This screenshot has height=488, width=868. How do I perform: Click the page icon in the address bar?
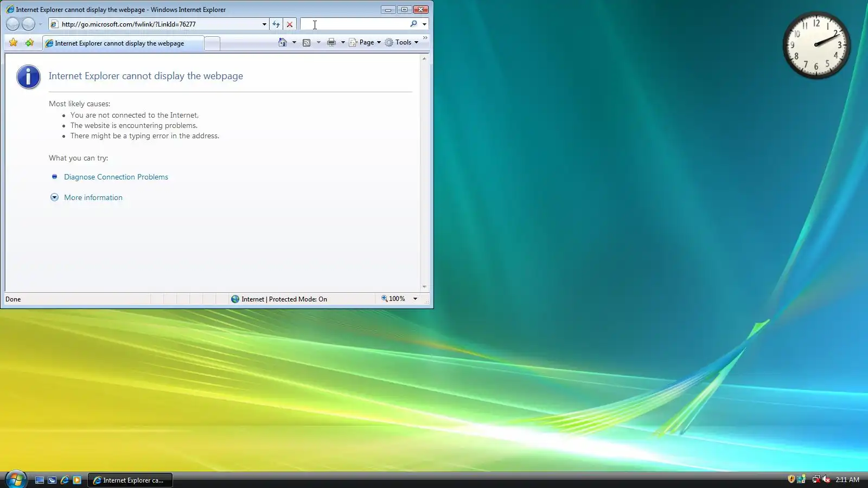pos(54,24)
